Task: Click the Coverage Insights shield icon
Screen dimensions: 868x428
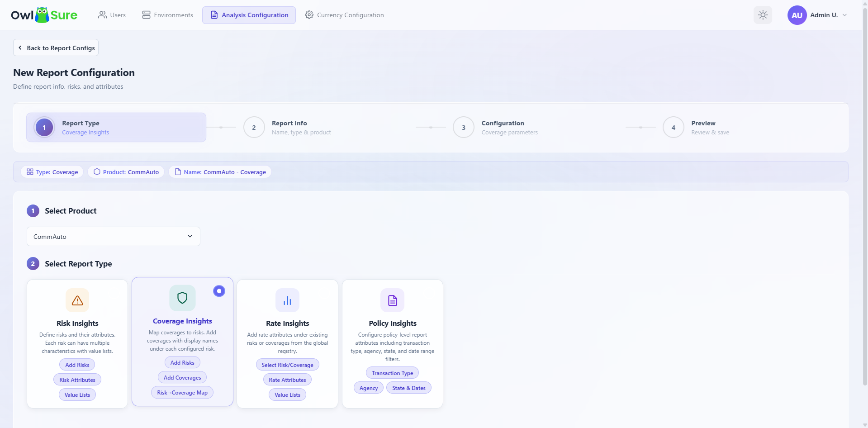Action: click(x=182, y=298)
